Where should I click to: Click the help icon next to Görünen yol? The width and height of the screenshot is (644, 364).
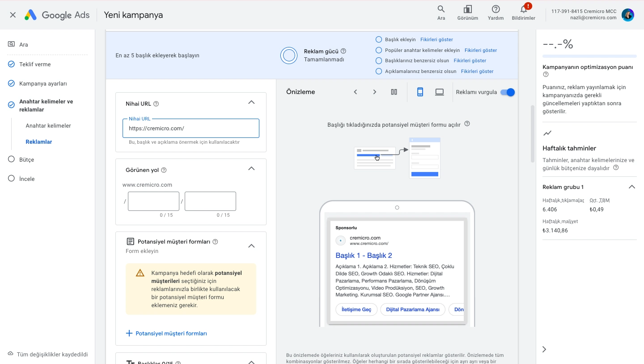[164, 170]
